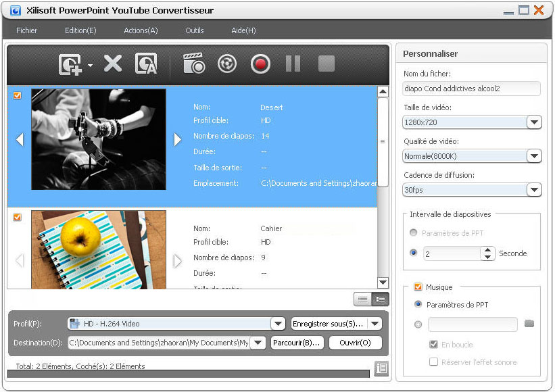The width and height of the screenshot is (555, 392).
Task: Click the rename/attach text toolbar icon
Action: (146, 64)
